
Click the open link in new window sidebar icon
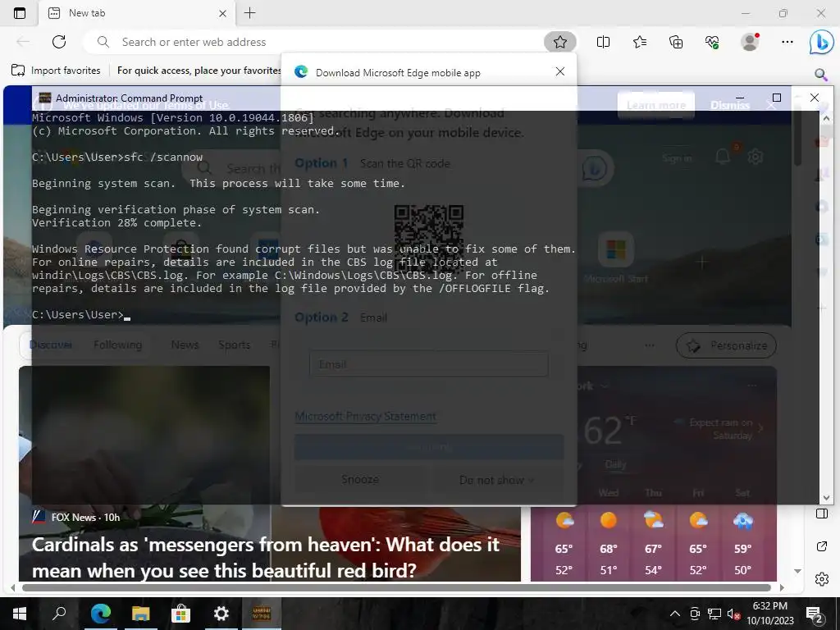[x=822, y=546]
